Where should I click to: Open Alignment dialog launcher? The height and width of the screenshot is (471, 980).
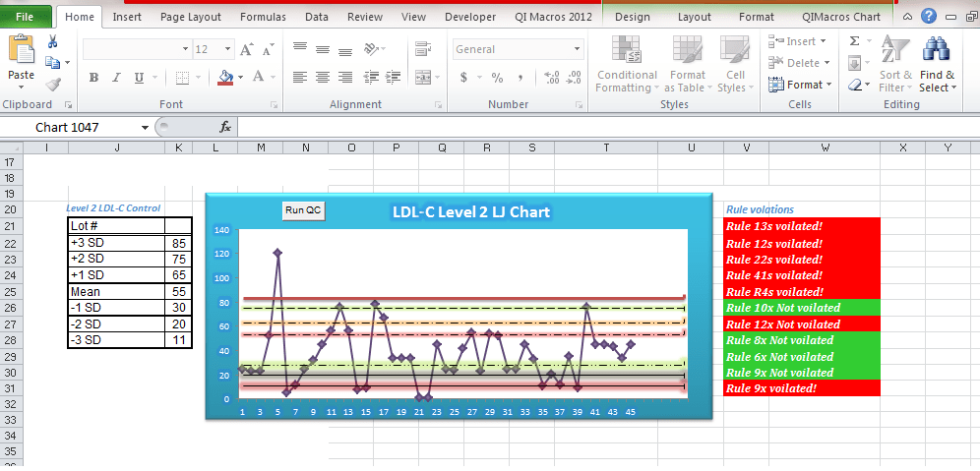pyautogui.click(x=438, y=105)
